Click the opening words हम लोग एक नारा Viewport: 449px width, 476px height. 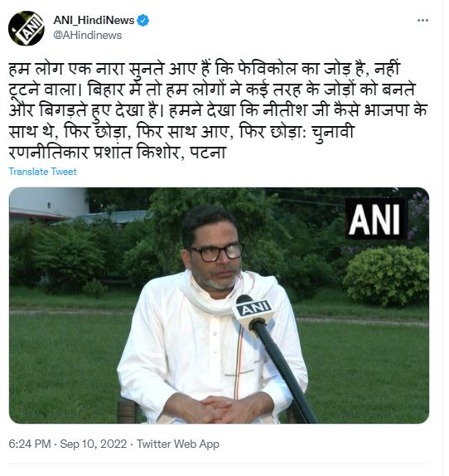click(69, 69)
